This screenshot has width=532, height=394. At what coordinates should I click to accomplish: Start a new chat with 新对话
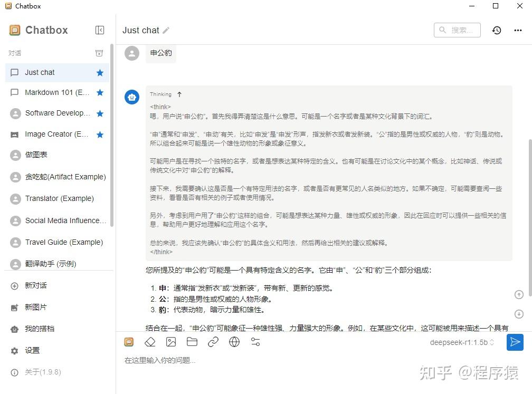pos(57,286)
